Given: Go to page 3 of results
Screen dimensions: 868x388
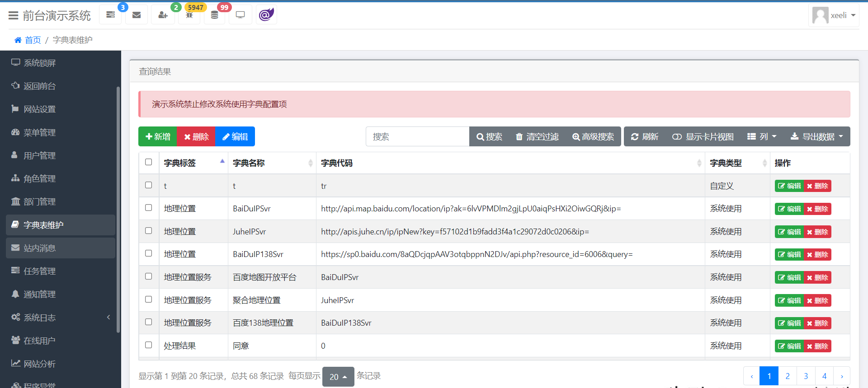Looking at the screenshot, I should pos(806,376).
